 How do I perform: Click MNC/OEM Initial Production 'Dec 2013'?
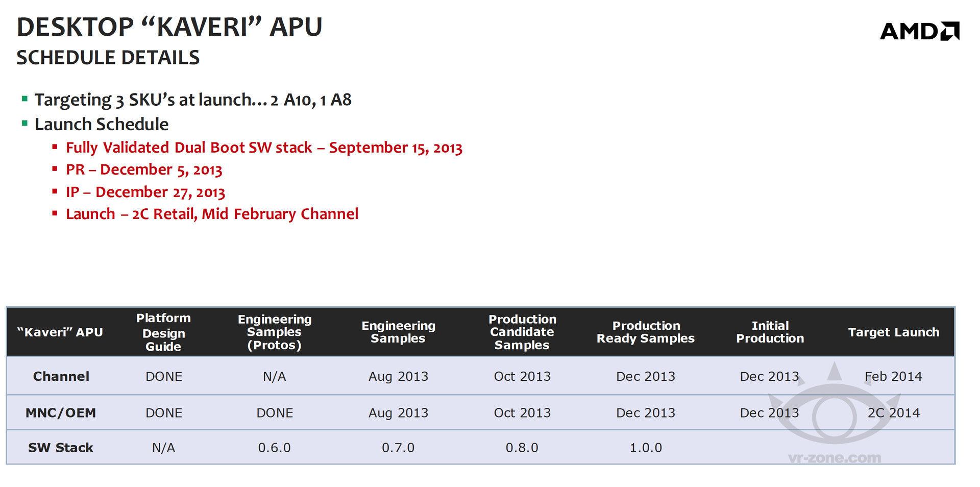[770, 412]
